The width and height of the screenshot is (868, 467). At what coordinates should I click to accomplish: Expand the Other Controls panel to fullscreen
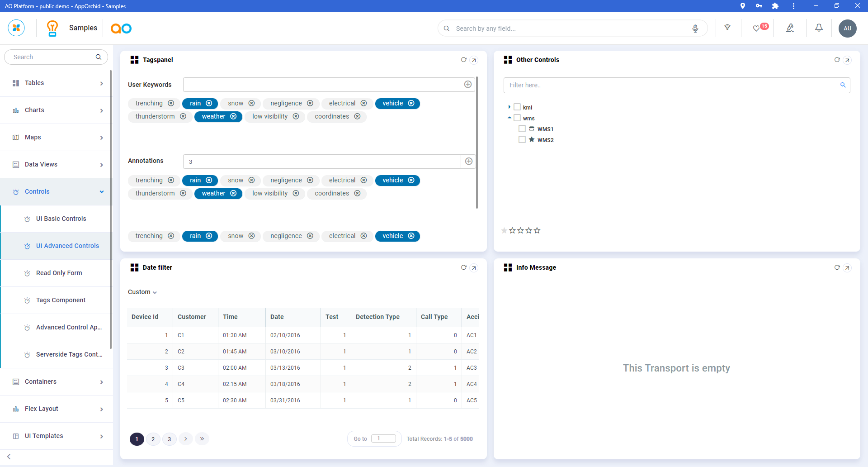click(847, 60)
